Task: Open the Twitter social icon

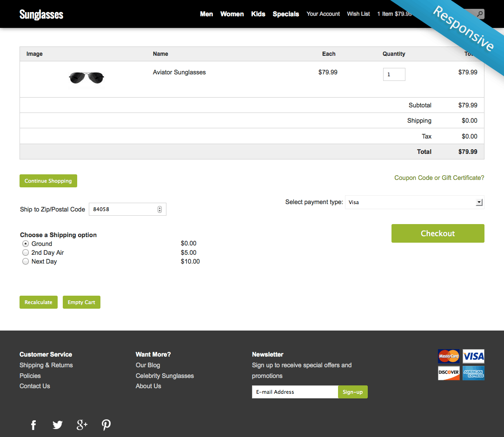Action: pyautogui.click(x=58, y=425)
